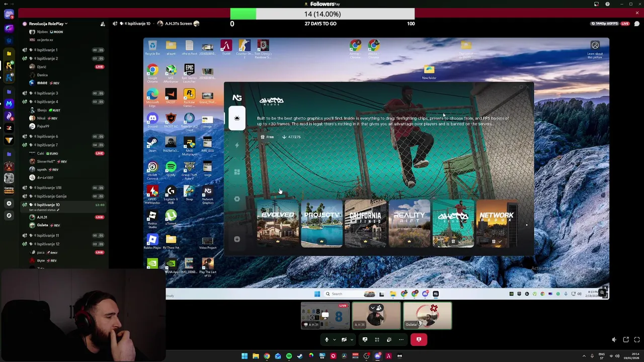
Task: Open the downloads arrow in the NG sidebar
Action: pyautogui.click(x=237, y=239)
